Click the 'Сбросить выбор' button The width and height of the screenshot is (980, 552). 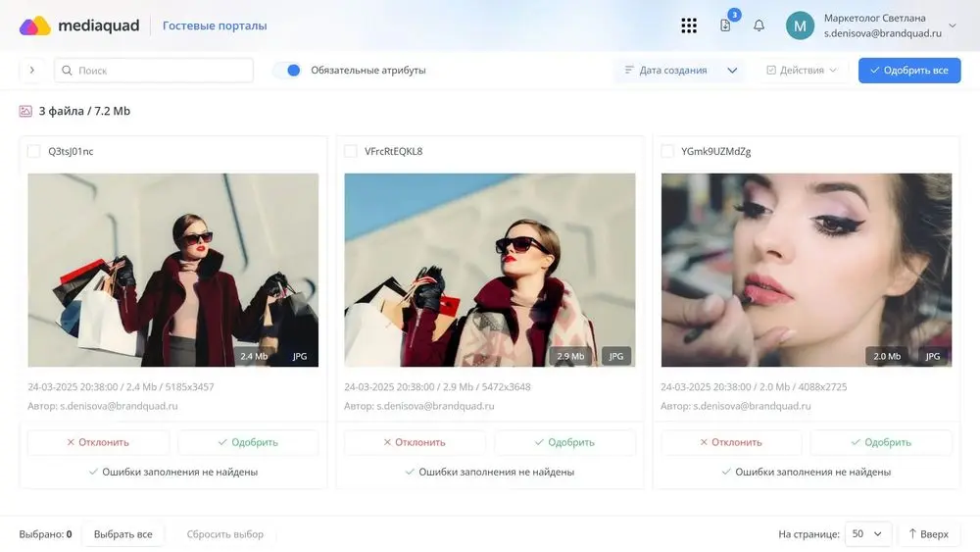[225, 534]
